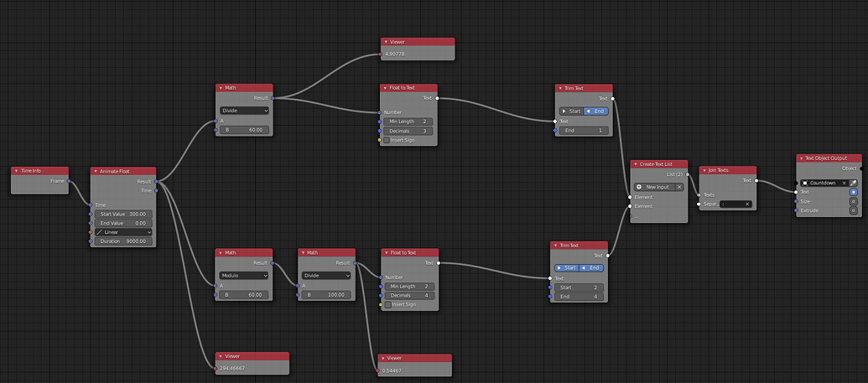This screenshot has height=383, width=868.
Task: Click the List (2) output socket
Action: (688, 174)
